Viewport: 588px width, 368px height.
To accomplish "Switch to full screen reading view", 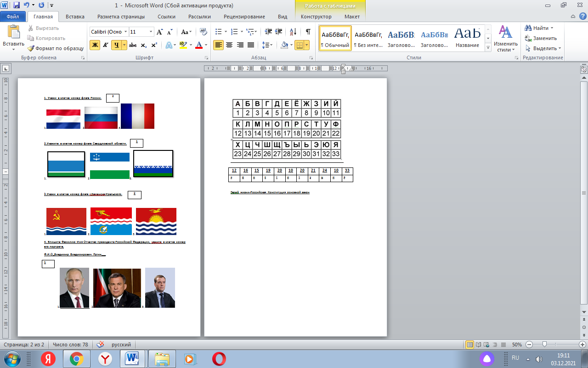I will click(479, 344).
